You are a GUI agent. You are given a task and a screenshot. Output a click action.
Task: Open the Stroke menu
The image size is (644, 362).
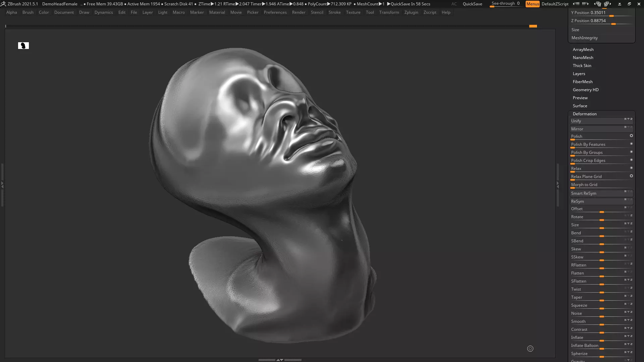pos(334,12)
